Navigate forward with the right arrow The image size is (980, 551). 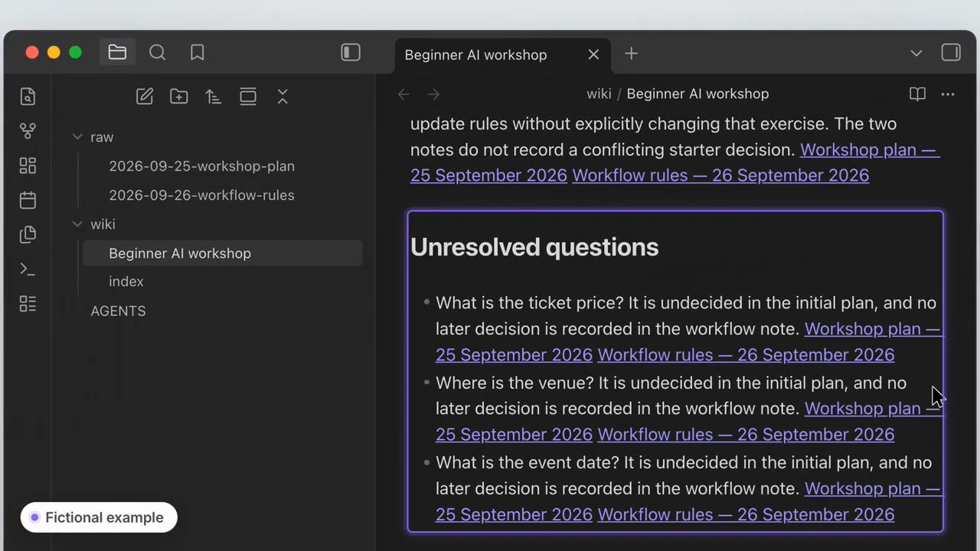[434, 94]
